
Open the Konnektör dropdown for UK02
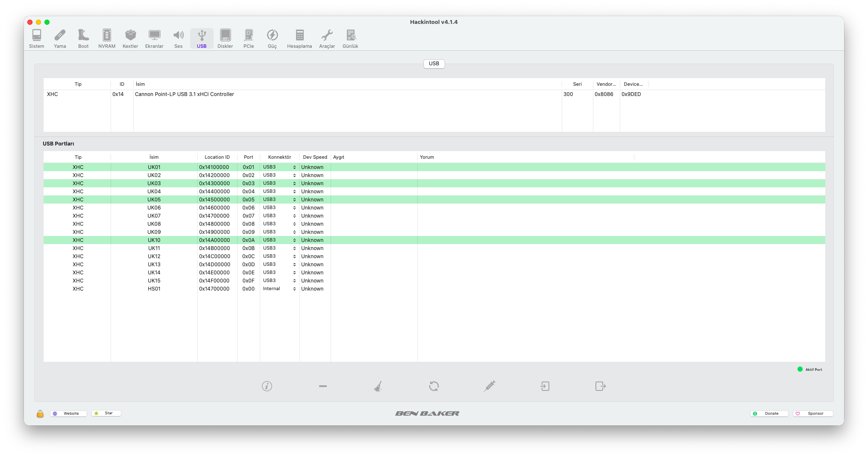coord(279,175)
